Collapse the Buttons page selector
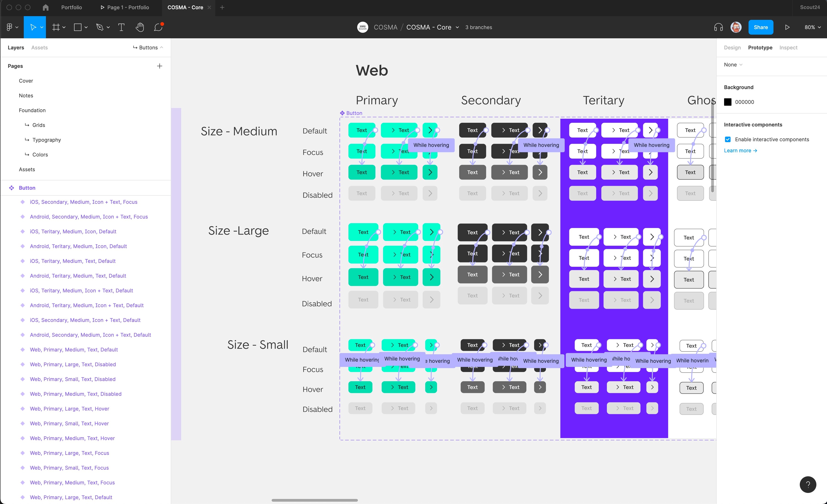The image size is (827, 504). 148,48
